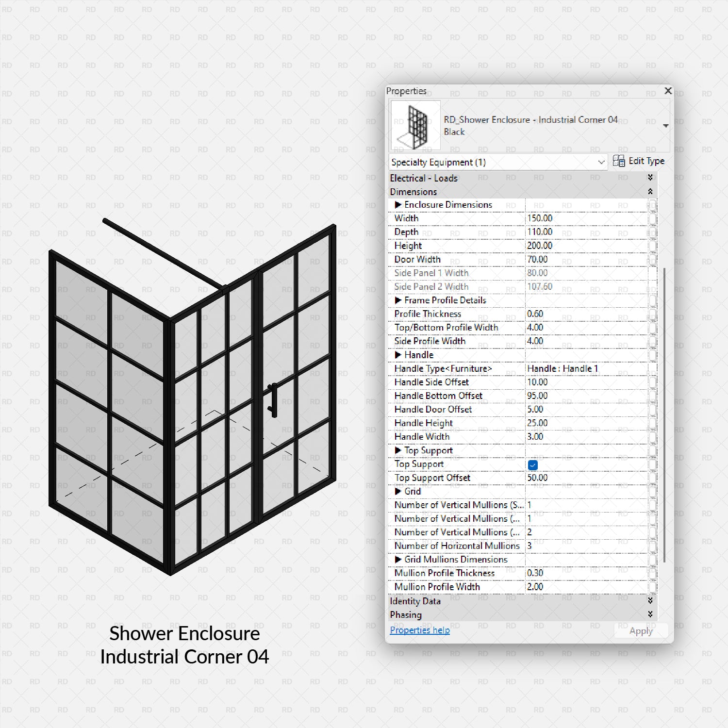Collapse the Enclosure Dimensions group
The height and width of the screenshot is (728, 728).
point(398,205)
